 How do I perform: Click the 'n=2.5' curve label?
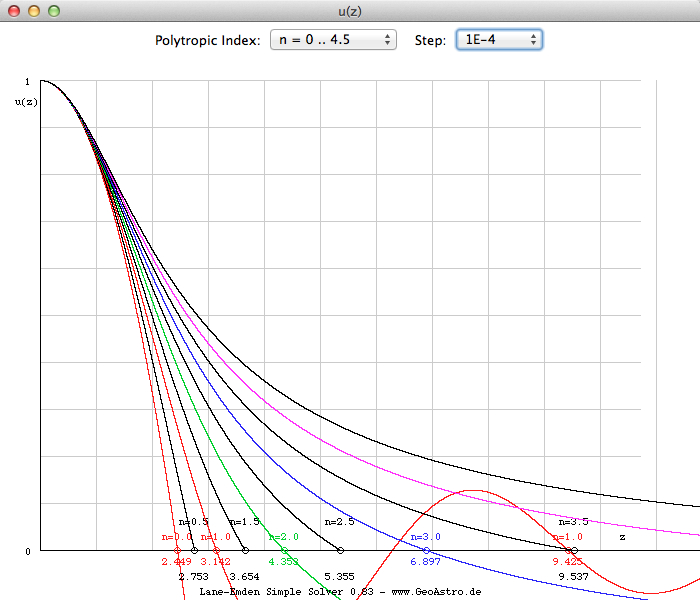pyautogui.click(x=339, y=521)
